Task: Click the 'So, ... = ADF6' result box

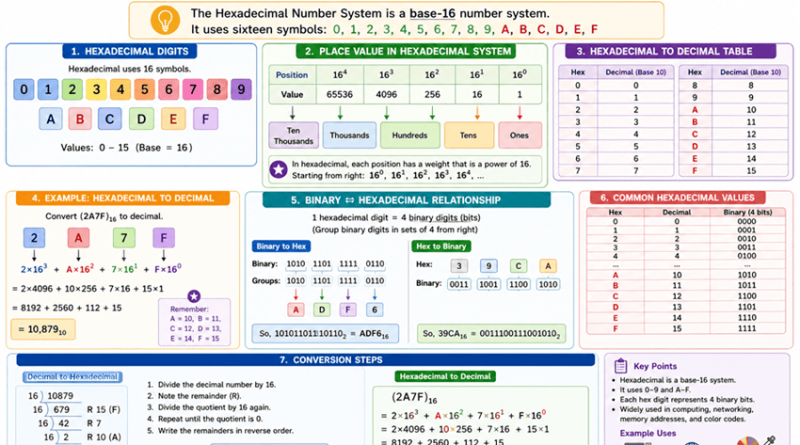Action: tap(325, 334)
